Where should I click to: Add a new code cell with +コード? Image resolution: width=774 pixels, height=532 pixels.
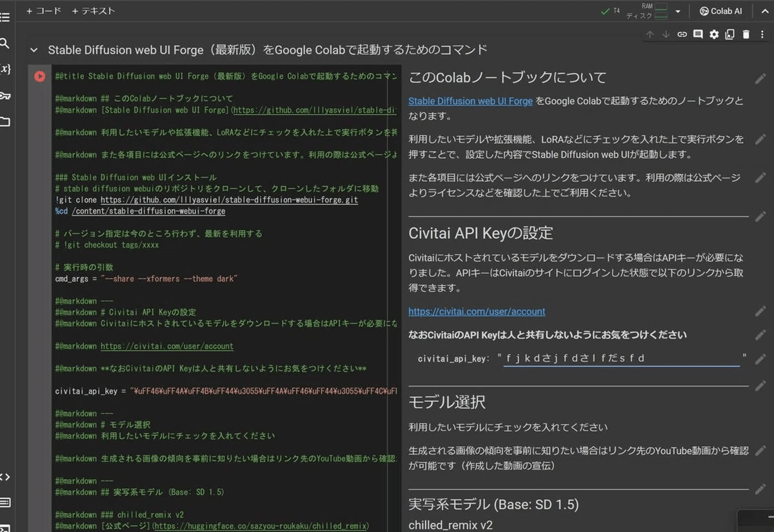pyautogui.click(x=44, y=11)
